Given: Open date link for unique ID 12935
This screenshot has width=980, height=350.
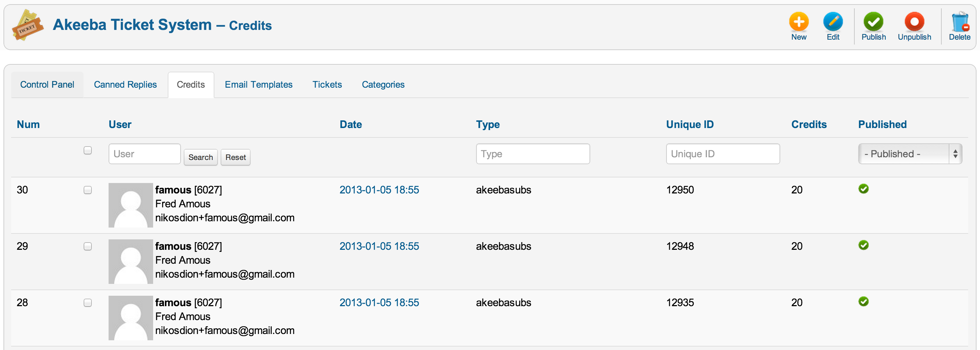Looking at the screenshot, I should click(379, 302).
